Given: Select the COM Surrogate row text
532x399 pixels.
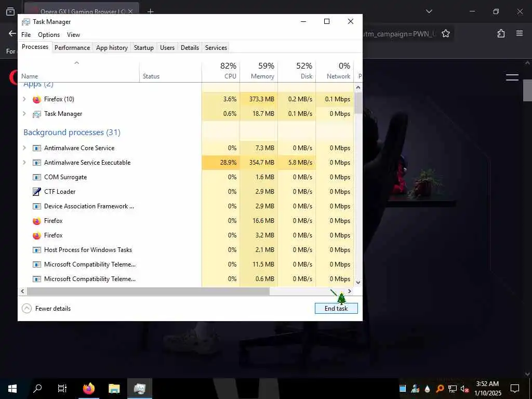Looking at the screenshot, I should pos(65,177).
